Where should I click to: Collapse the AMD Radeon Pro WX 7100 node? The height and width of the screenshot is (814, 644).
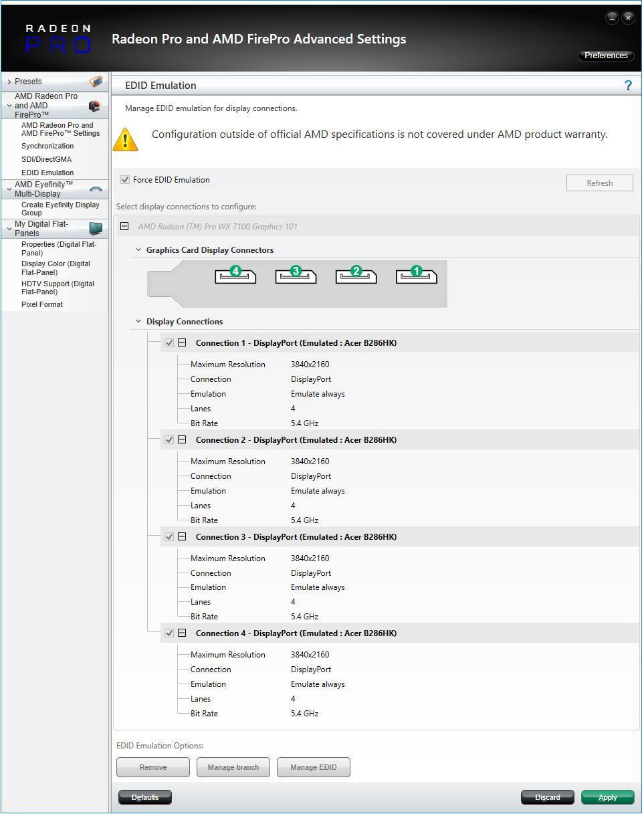124,227
